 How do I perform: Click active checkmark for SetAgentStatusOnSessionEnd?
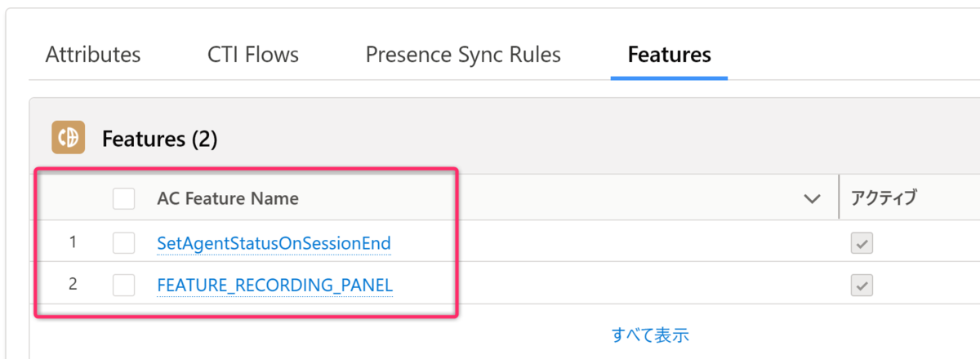[x=862, y=242]
